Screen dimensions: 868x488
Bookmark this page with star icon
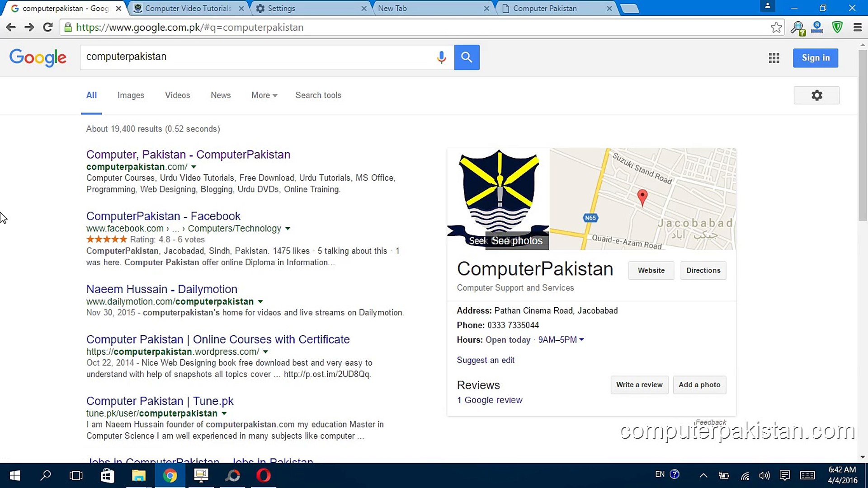click(x=776, y=28)
